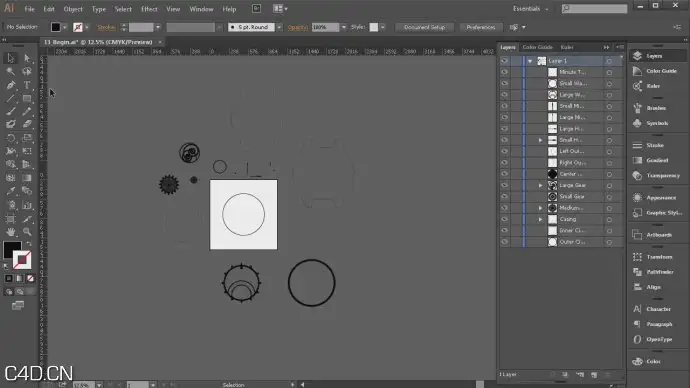Image resolution: width=690 pixels, height=388 pixels.
Task: Open the Pathfinder panel icon
Action: pyautogui.click(x=637, y=272)
